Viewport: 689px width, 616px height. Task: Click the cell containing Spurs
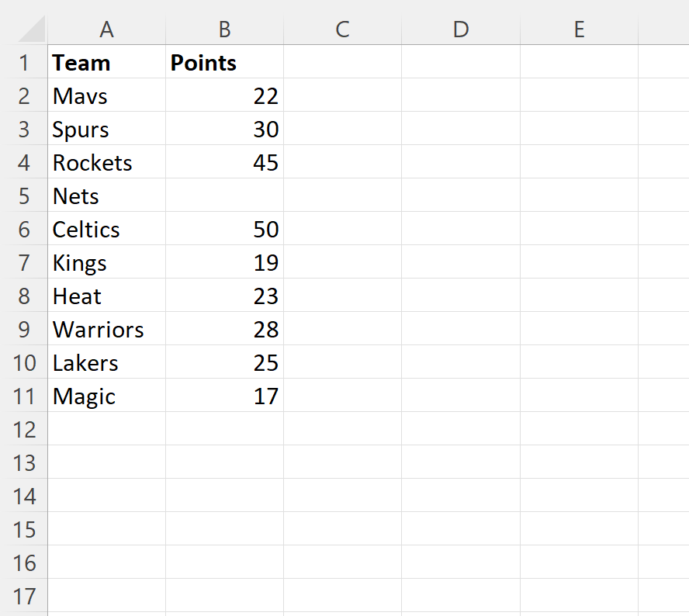tap(106, 130)
